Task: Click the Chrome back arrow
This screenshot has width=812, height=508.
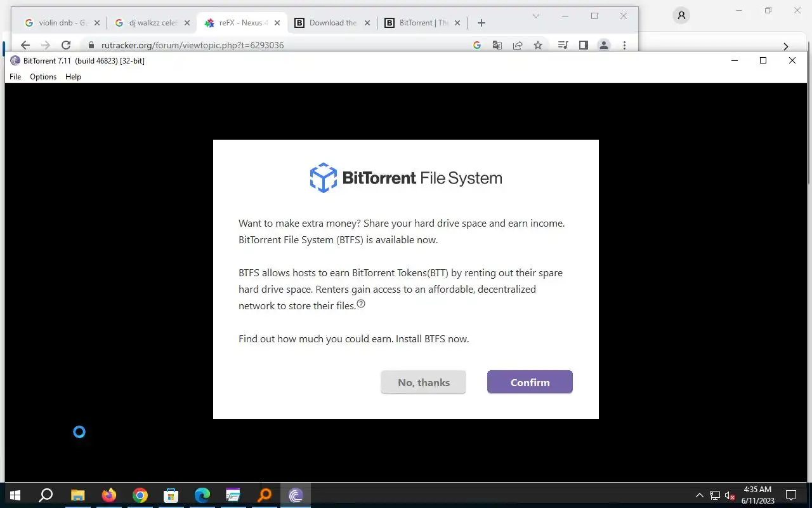Action: [25, 45]
